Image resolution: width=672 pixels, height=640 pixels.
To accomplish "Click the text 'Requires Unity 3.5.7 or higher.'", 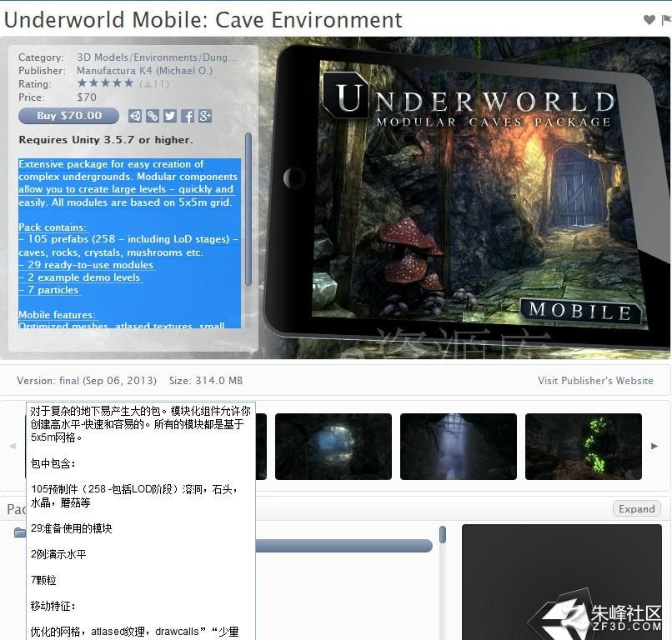I will tap(106, 140).
